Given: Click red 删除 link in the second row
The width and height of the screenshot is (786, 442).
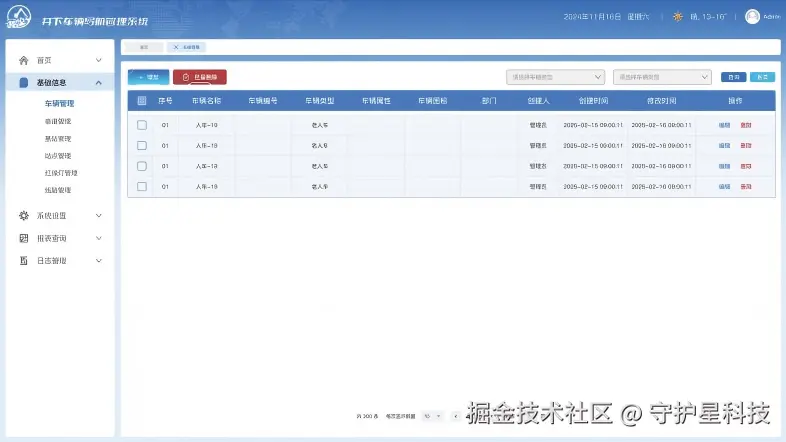Looking at the screenshot, I should (746, 146).
